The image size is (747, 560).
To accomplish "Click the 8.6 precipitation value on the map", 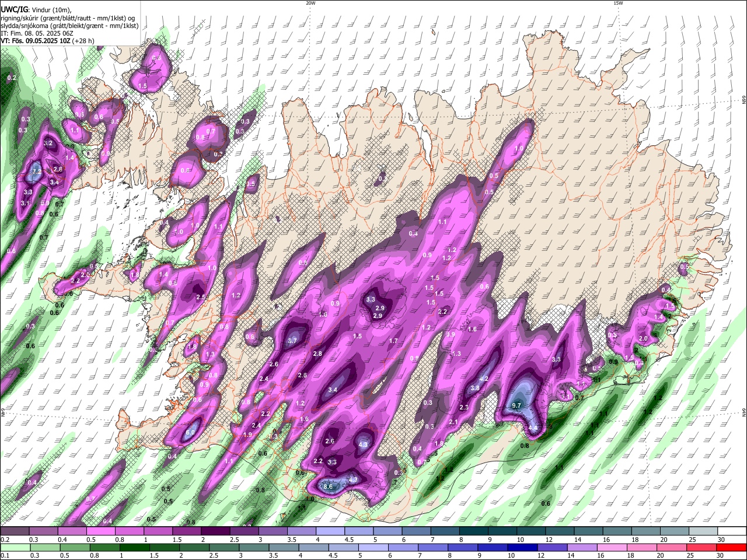I will click(328, 487).
